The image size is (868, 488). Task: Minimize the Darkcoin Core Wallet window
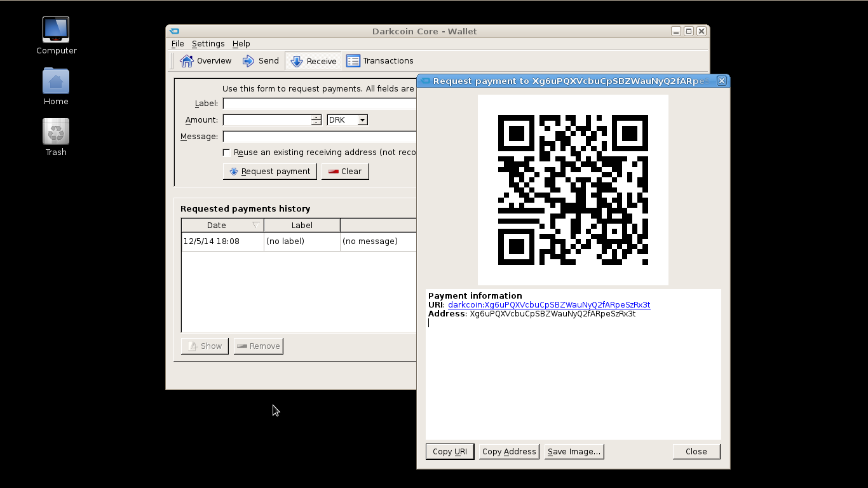click(x=676, y=31)
